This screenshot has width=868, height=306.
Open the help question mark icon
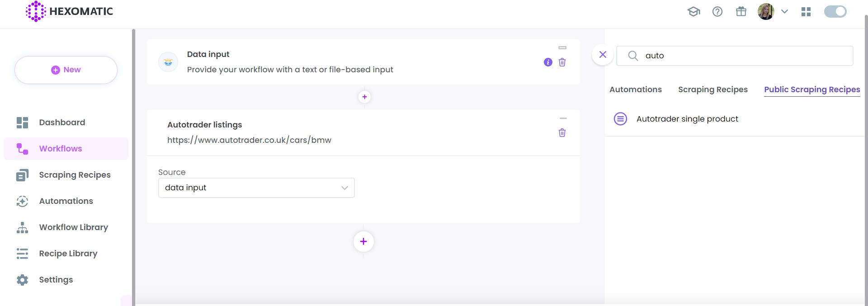click(717, 12)
